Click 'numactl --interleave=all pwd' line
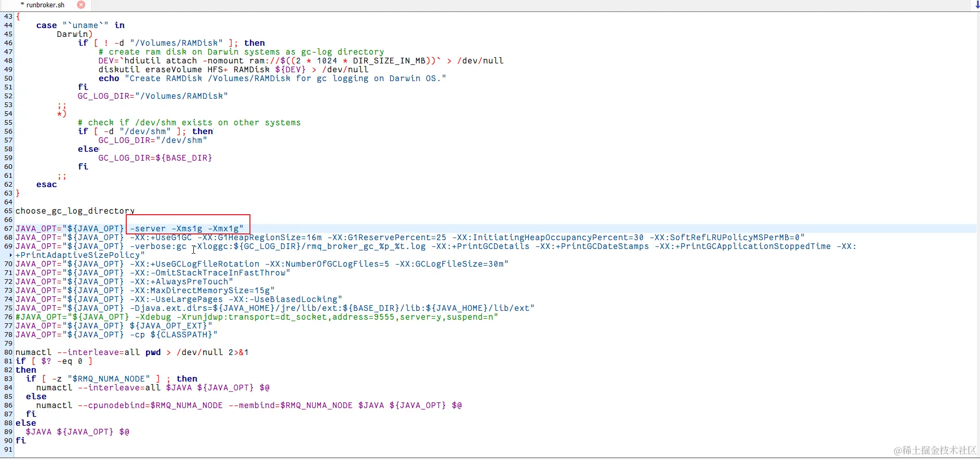This screenshot has width=980, height=459. coord(132,352)
